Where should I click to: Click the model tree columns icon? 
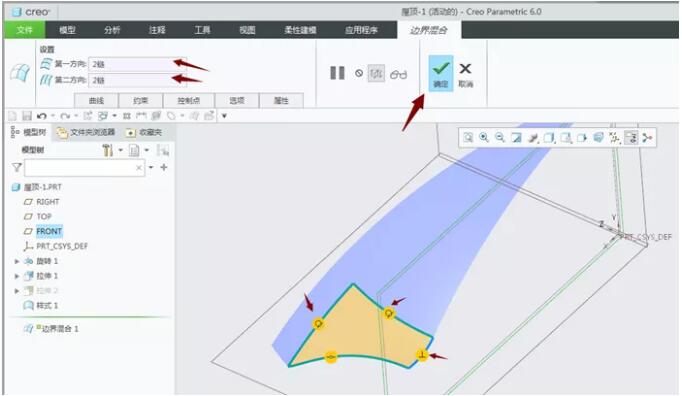[x=163, y=151]
